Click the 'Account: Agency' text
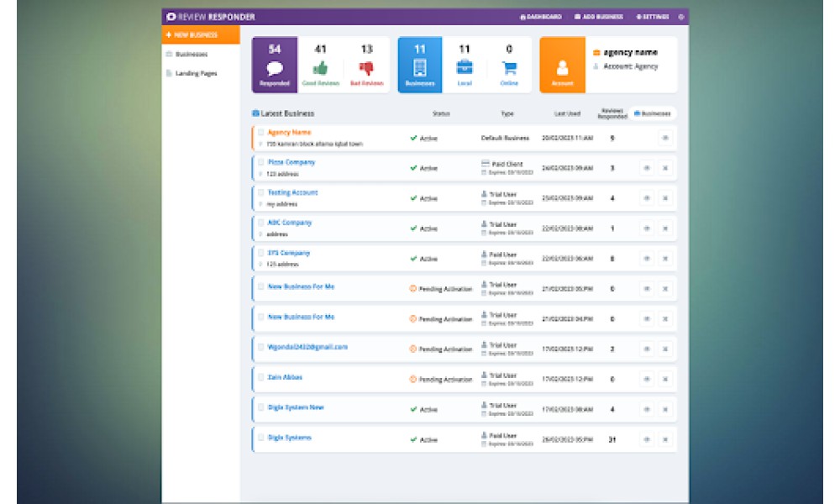Viewport: 840px width, 504px height. click(x=631, y=66)
